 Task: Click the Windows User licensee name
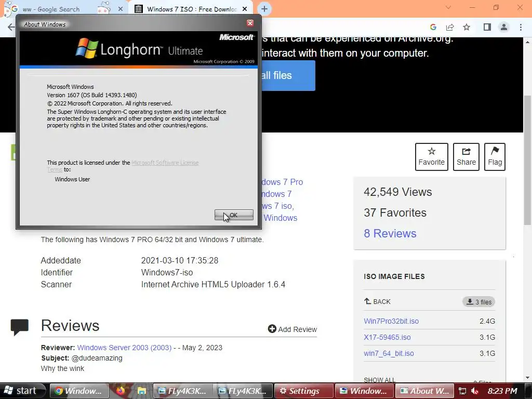point(72,179)
